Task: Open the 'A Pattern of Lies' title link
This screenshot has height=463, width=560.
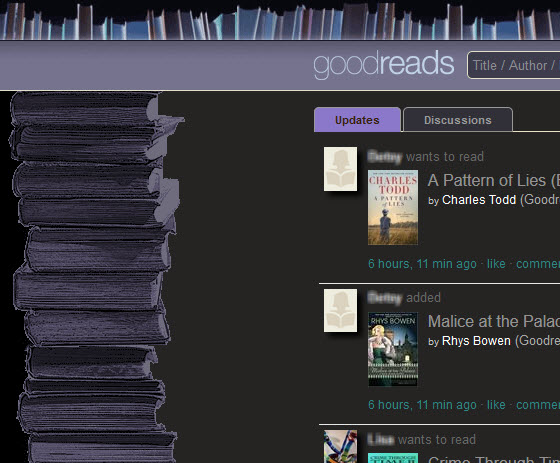Action: tap(494, 180)
